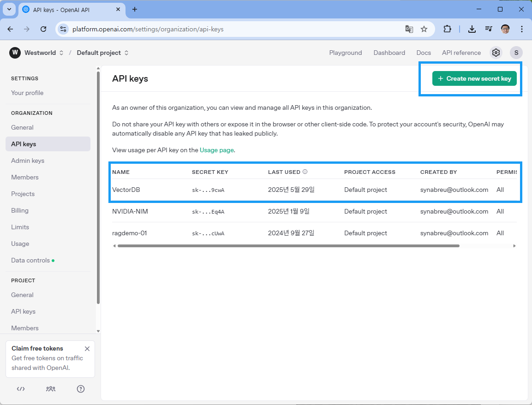Click the people group icon at sidebar bottom

click(x=51, y=389)
